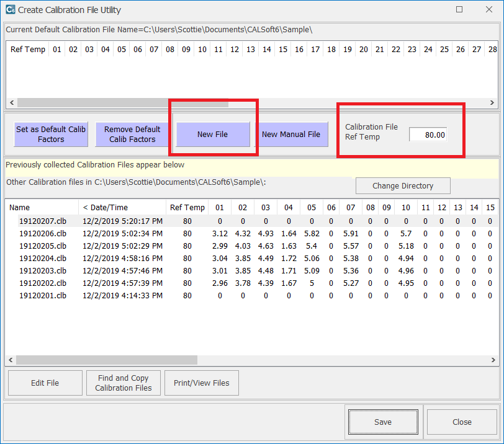Click the application icon in title bar
The image size is (504, 444).
pos(10,10)
